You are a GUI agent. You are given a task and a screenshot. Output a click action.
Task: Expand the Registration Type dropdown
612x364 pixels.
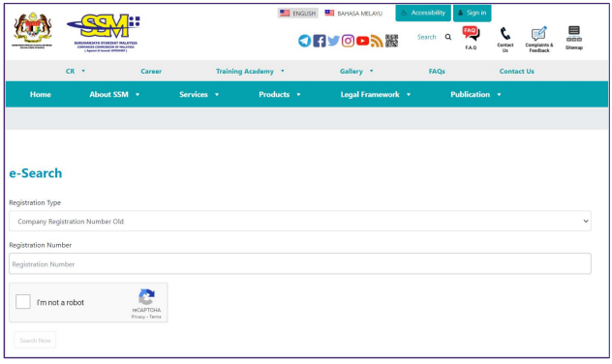pyautogui.click(x=300, y=222)
